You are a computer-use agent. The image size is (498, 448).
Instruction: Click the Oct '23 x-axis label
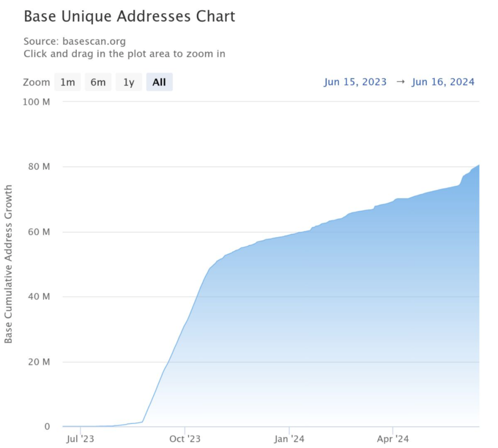[185, 439]
